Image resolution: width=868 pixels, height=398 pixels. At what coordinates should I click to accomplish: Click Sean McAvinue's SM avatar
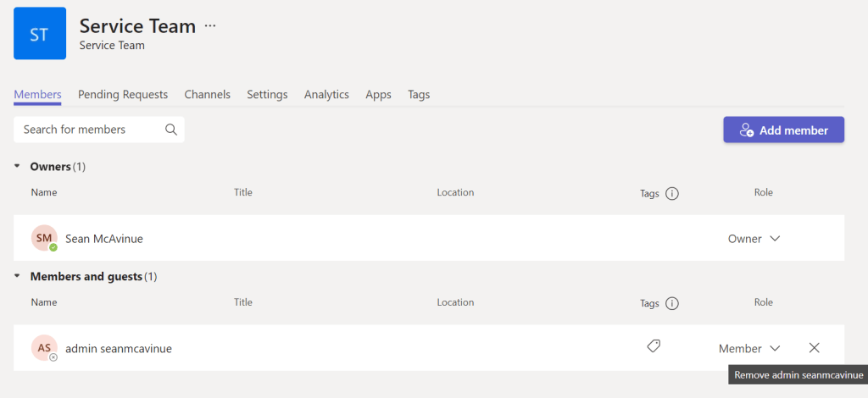(x=44, y=239)
